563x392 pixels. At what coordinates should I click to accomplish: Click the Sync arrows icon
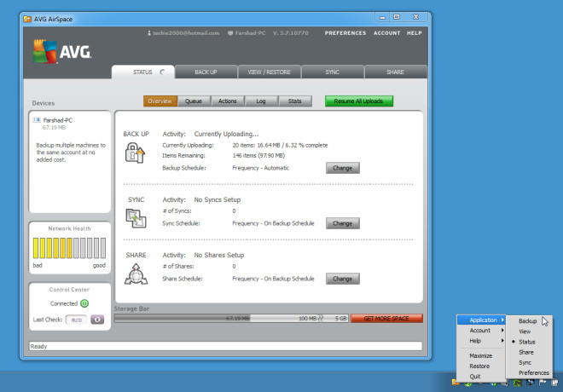136,218
